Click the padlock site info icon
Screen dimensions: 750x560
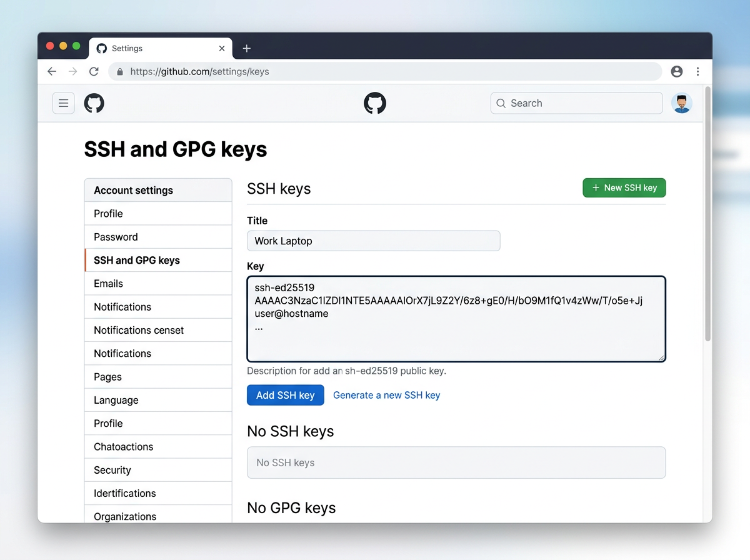(120, 71)
